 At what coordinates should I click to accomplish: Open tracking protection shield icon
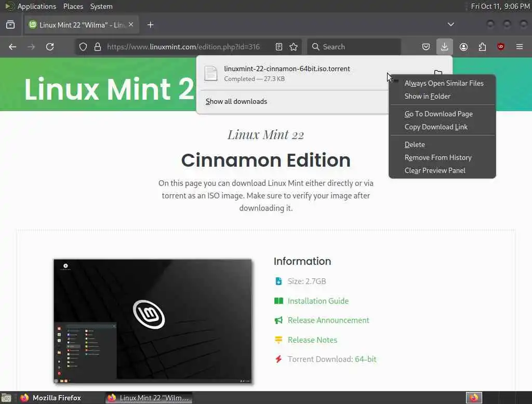pos(83,47)
